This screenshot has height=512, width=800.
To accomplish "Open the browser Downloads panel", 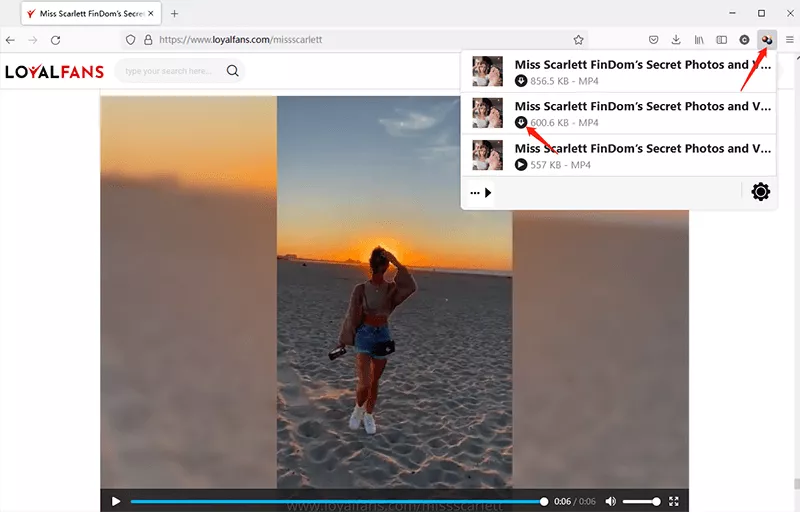I will pyautogui.click(x=676, y=40).
